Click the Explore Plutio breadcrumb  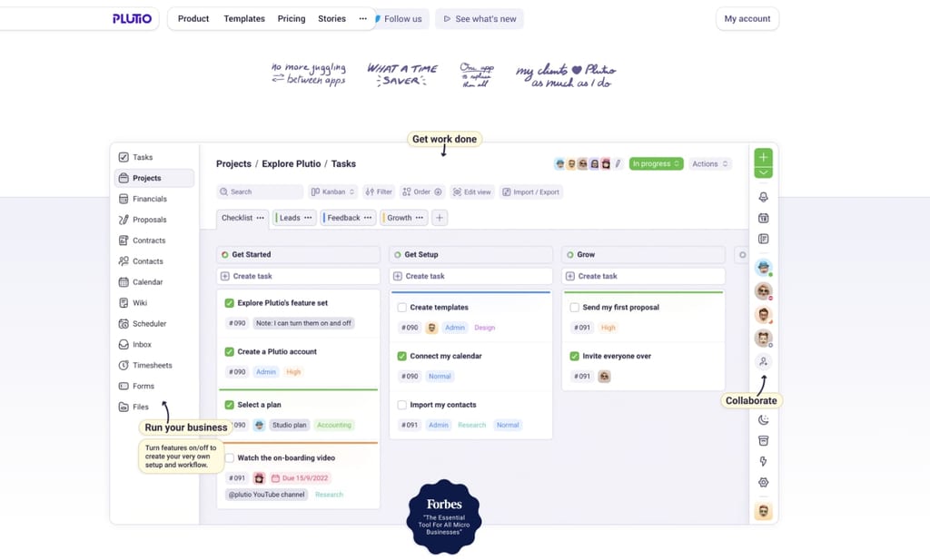(292, 164)
